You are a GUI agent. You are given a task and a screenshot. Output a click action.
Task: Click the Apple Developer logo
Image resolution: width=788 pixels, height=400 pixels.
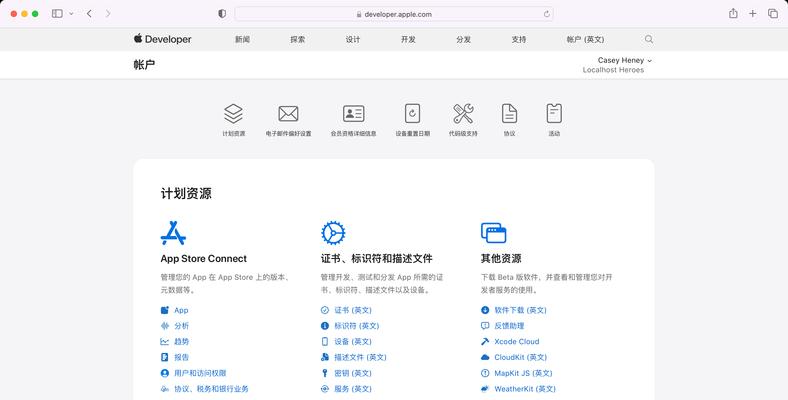click(x=162, y=39)
